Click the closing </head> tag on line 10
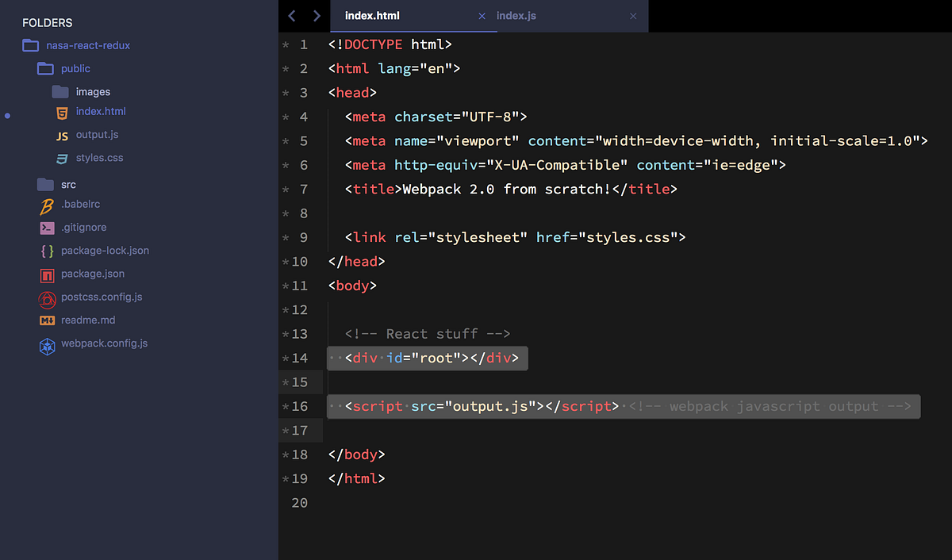The height and width of the screenshot is (560, 952). tap(356, 262)
